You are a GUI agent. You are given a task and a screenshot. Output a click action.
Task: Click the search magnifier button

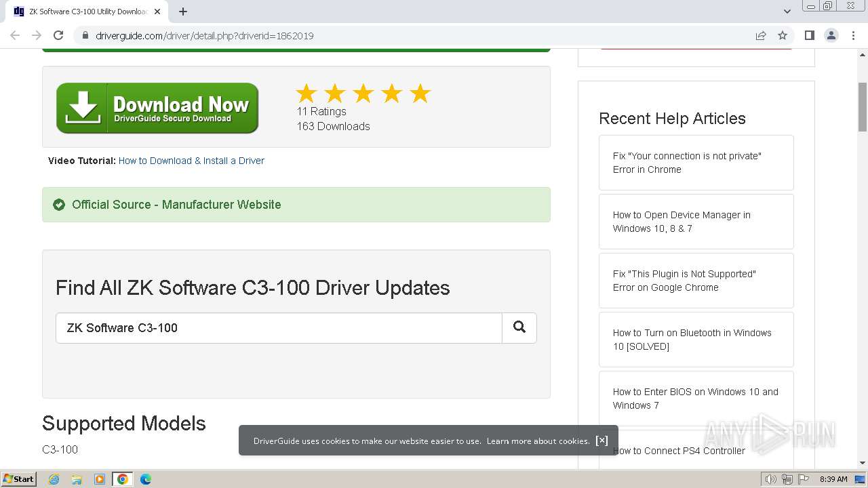click(519, 327)
